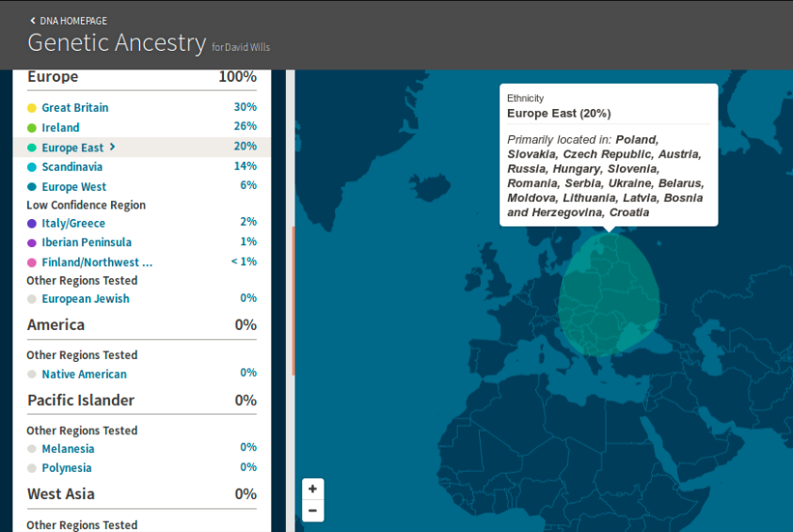
Task: Click the back arrow beside DNA Homepage
Action: tap(32, 21)
